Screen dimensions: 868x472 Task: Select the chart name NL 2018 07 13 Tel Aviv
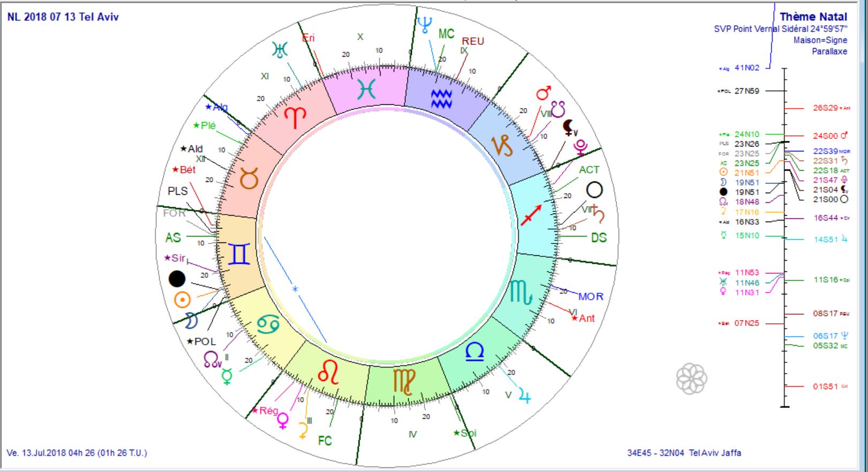click(x=63, y=17)
